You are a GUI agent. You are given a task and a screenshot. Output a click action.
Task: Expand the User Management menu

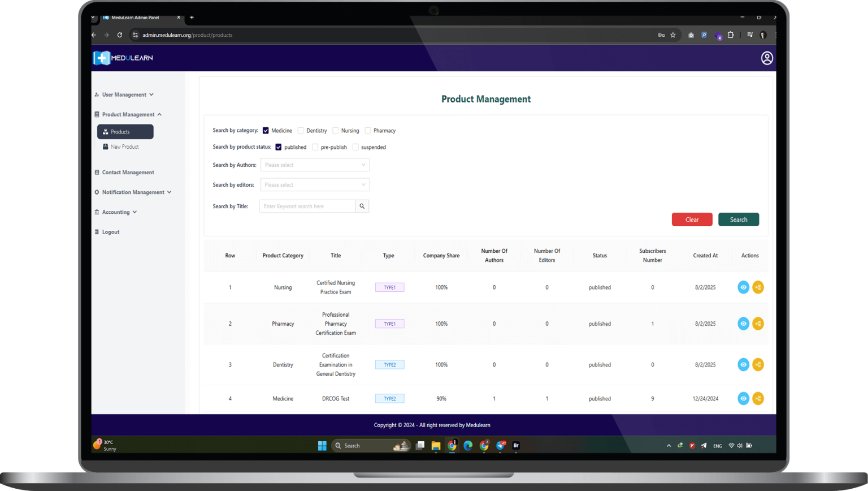124,95
